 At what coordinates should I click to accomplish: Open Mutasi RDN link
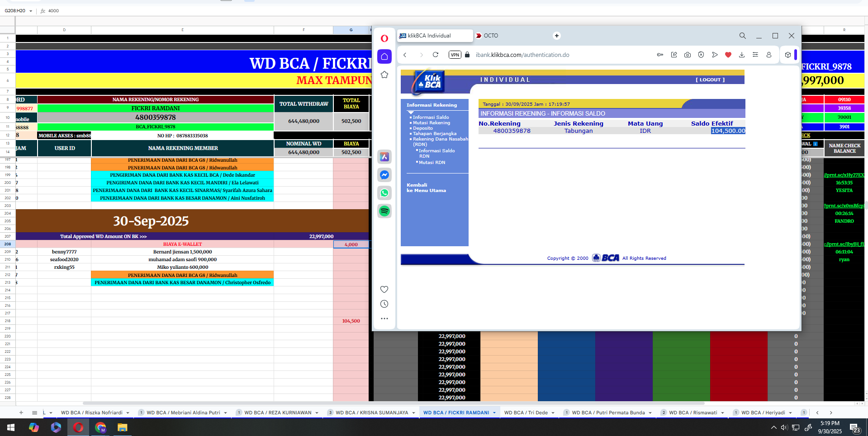tap(432, 162)
